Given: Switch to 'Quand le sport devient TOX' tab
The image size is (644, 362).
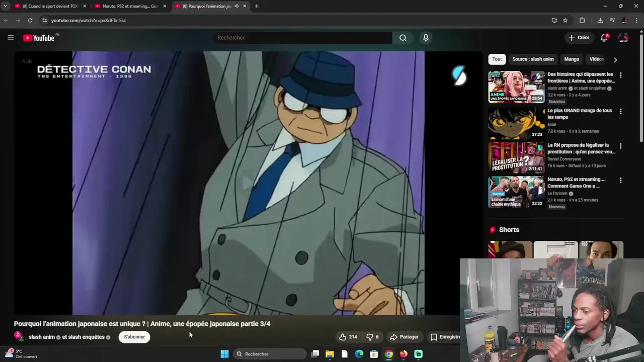Looking at the screenshot, I should pyautogui.click(x=50, y=6).
